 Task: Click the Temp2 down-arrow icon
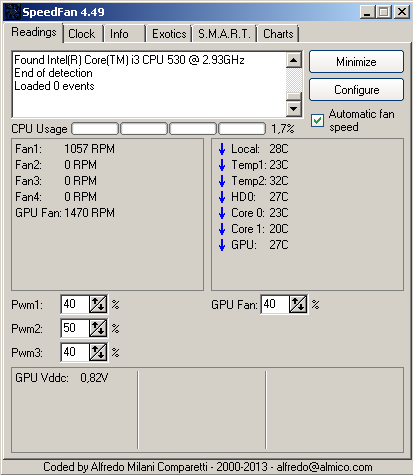coord(222,181)
